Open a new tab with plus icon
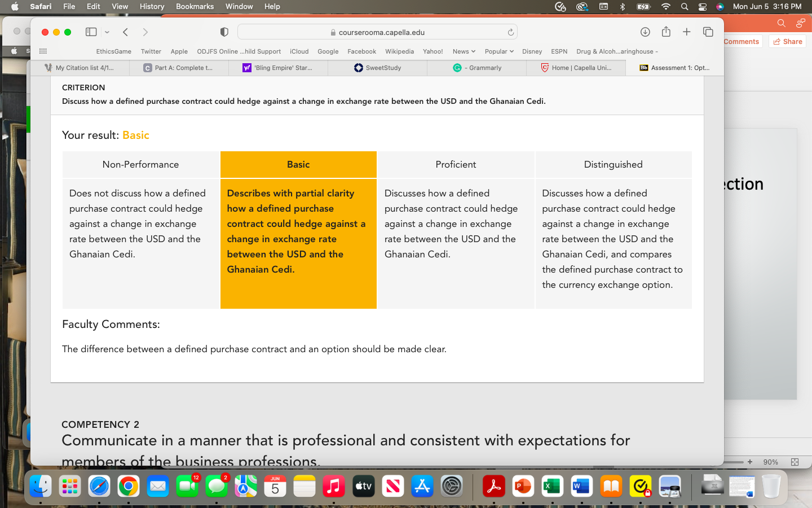 click(686, 32)
